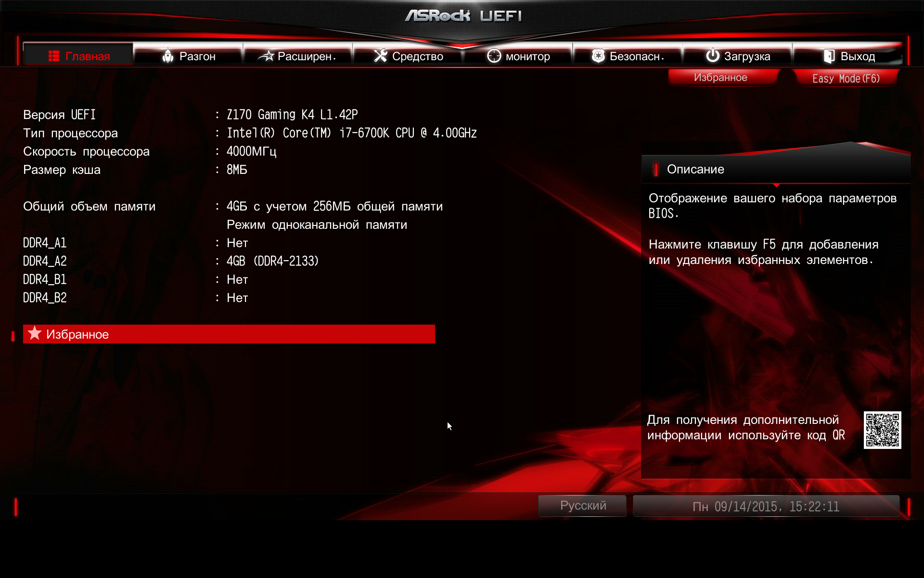Click the door icon on Выход tab
The height and width of the screenshot is (578, 924).
click(829, 56)
